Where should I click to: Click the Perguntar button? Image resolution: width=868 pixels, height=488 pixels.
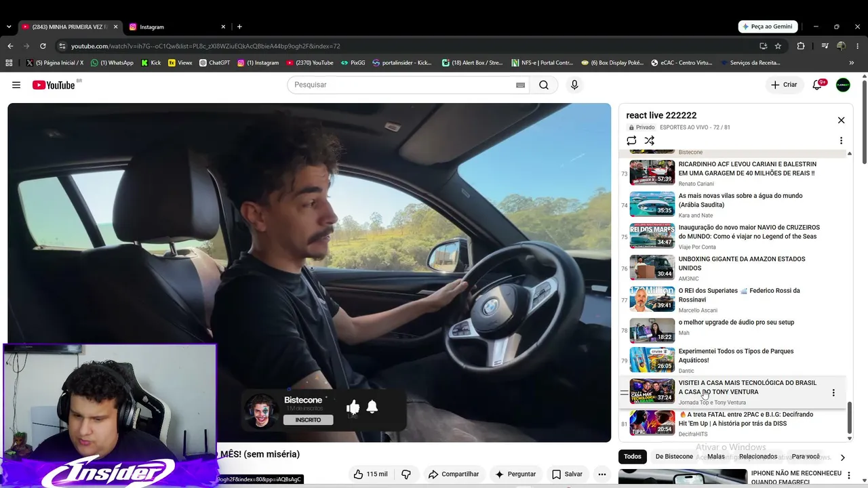point(516,474)
